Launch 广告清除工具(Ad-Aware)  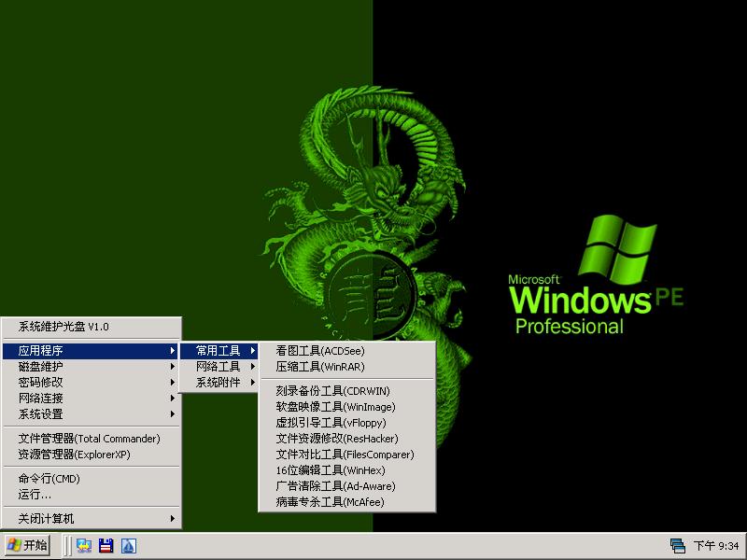(346, 485)
